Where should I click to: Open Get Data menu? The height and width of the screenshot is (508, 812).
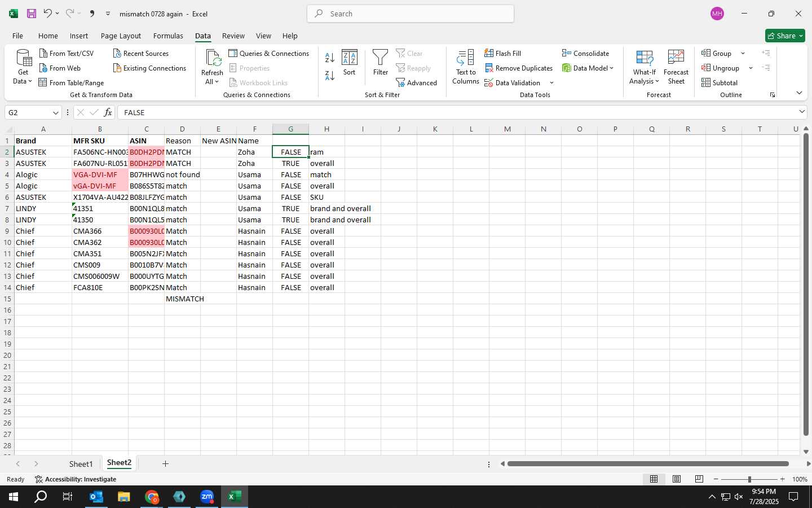pos(23,67)
